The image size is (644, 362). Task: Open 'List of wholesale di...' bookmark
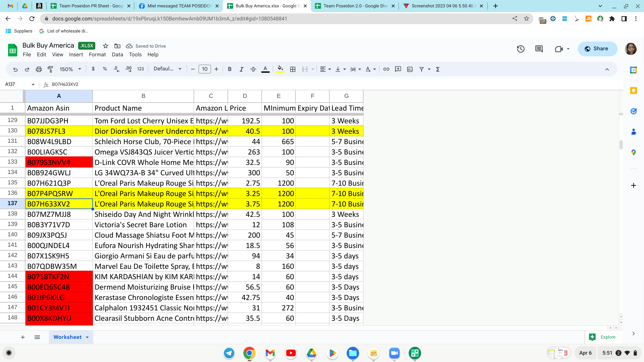tap(64, 31)
